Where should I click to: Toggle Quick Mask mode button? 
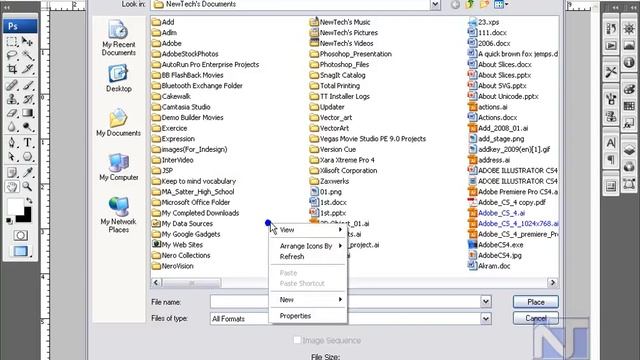tap(20, 235)
